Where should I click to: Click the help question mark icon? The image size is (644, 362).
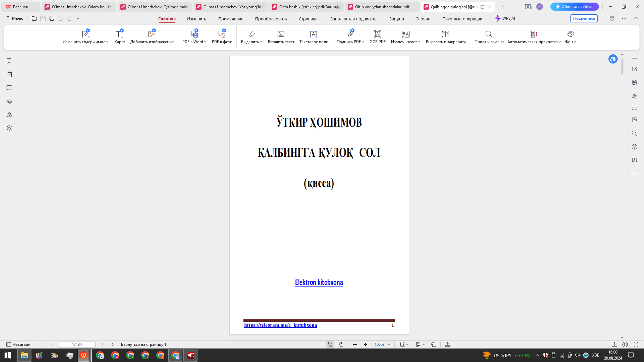point(634,147)
